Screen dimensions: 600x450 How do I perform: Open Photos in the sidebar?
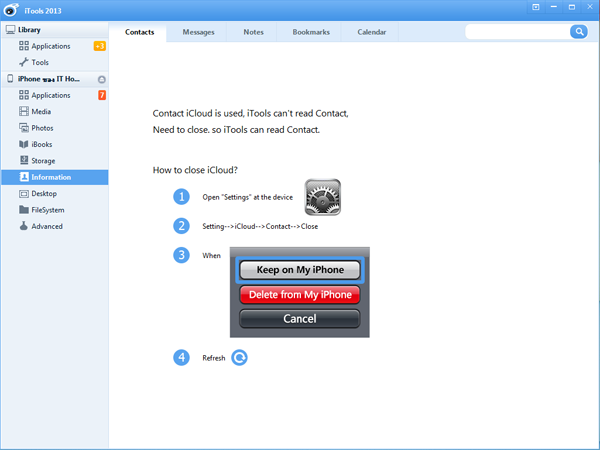42,128
